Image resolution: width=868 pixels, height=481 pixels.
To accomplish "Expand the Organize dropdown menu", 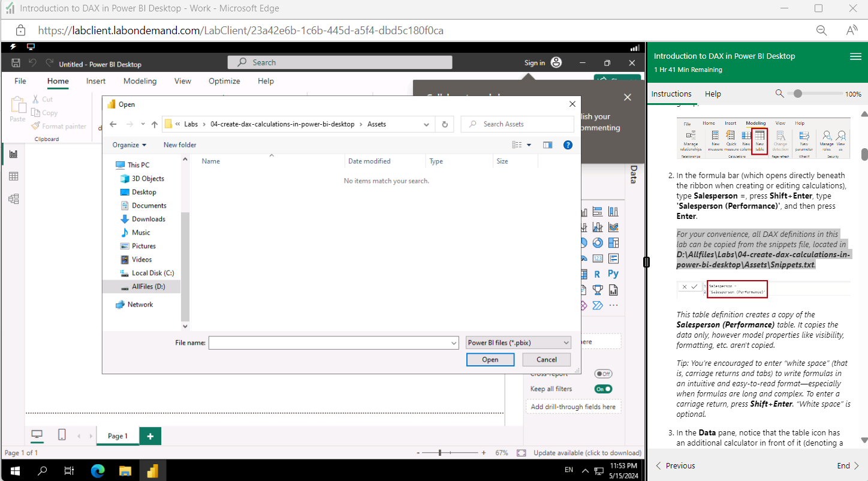I will tap(129, 145).
